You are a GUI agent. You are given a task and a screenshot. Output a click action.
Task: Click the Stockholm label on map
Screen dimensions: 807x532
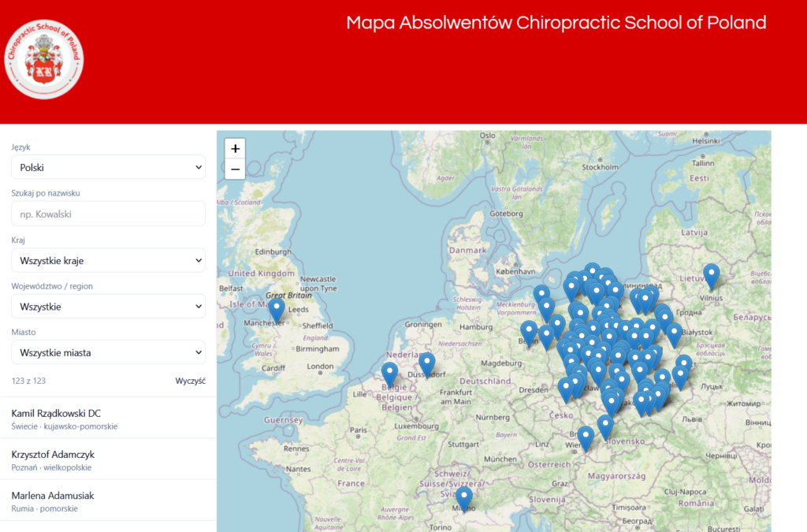click(x=600, y=167)
